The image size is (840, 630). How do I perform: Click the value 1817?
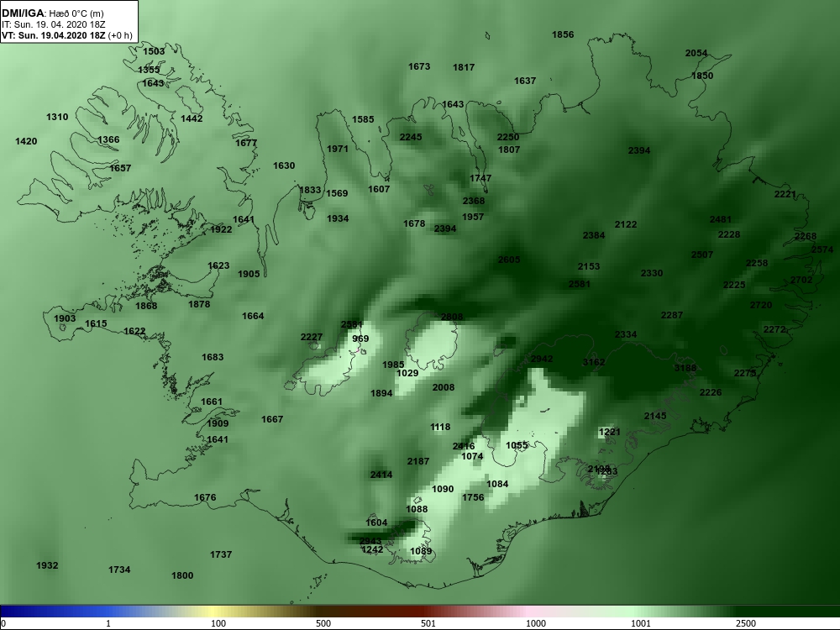pyautogui.click(x=464, y=67)
